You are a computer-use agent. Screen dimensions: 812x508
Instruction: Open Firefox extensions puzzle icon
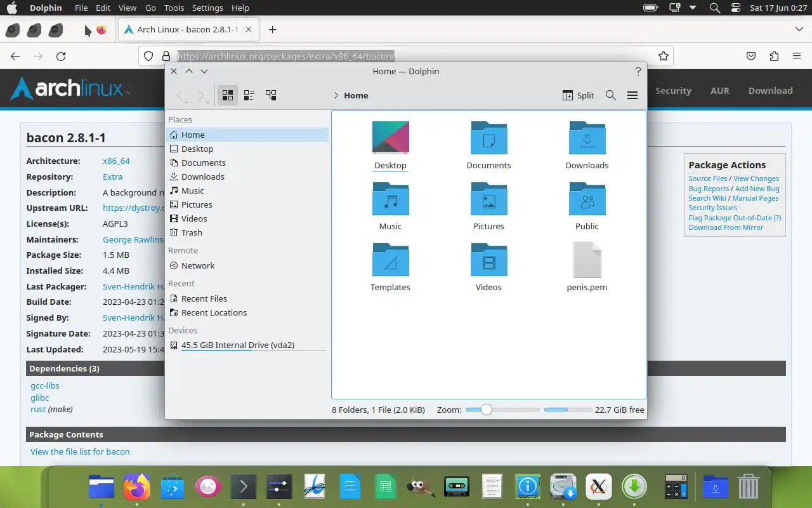774,56
